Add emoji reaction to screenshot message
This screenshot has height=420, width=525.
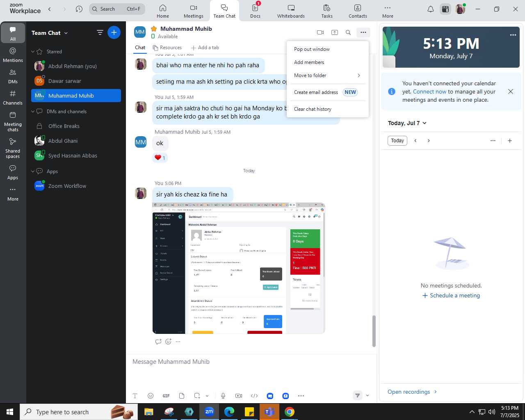pyautogui.click(x=168, y=342)
